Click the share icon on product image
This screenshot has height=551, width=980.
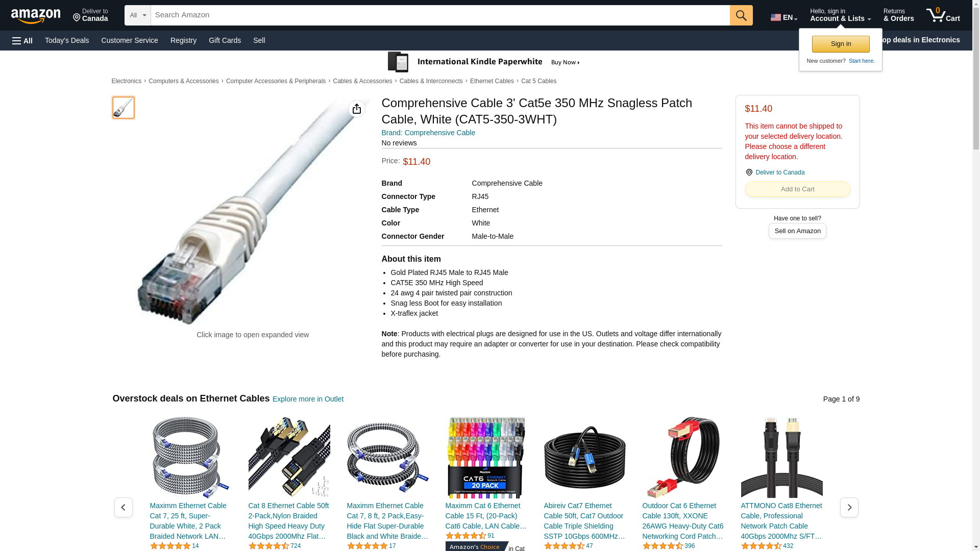357,109
